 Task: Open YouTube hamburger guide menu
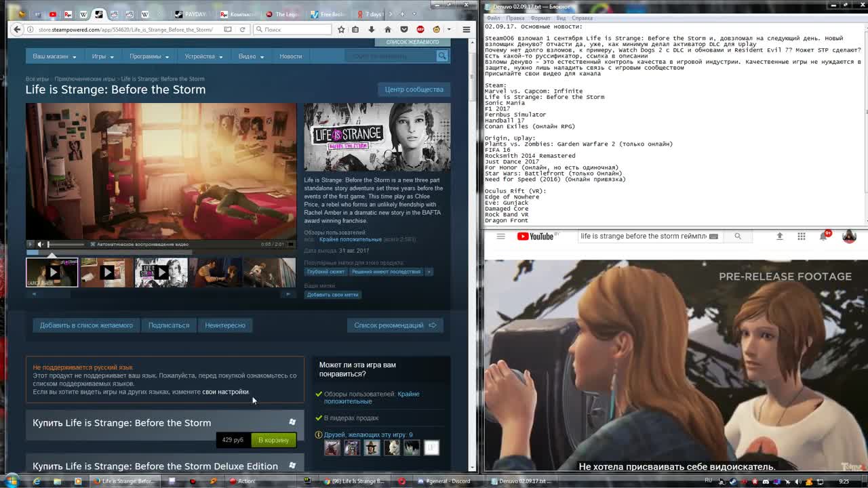[500, 236]
